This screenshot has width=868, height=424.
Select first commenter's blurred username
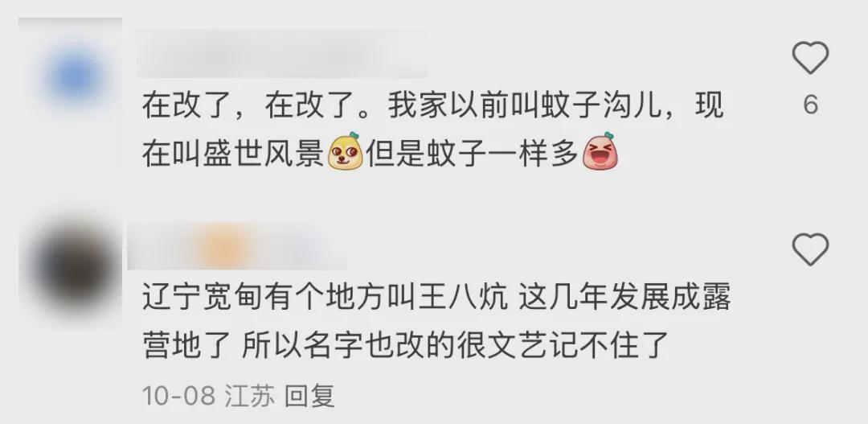[281, 54]
